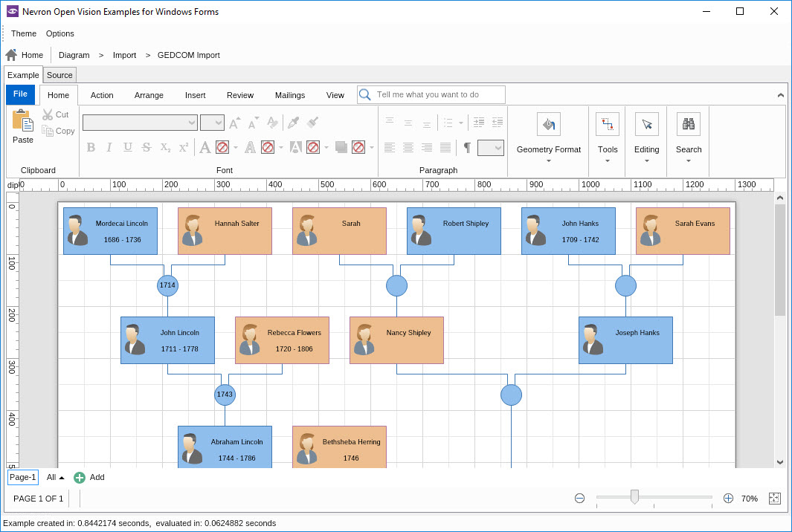The height and width of the screenshot is (532, 792).
Task: Expand the Editing dropdown menu
Action: point(646,160)
